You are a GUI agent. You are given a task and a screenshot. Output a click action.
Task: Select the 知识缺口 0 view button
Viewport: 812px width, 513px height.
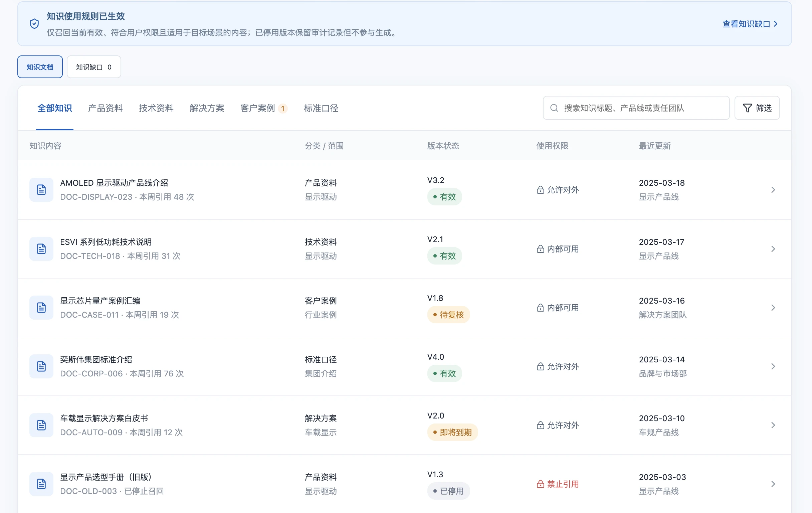point(94,67)
